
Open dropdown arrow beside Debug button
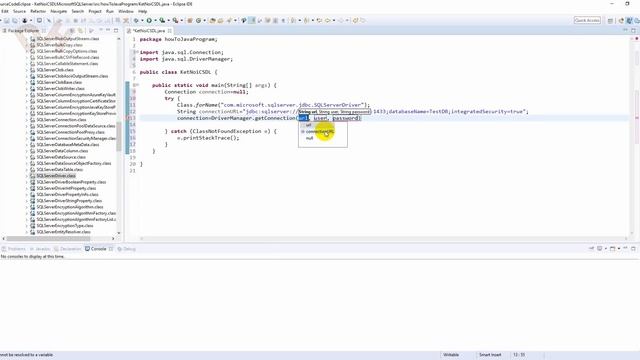pos(142,20)
